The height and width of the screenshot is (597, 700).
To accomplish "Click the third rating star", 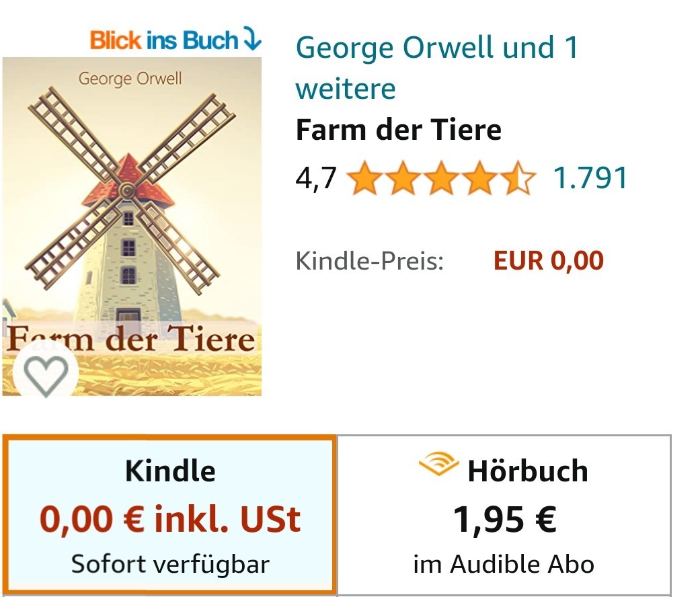I will tap(442, 178).
